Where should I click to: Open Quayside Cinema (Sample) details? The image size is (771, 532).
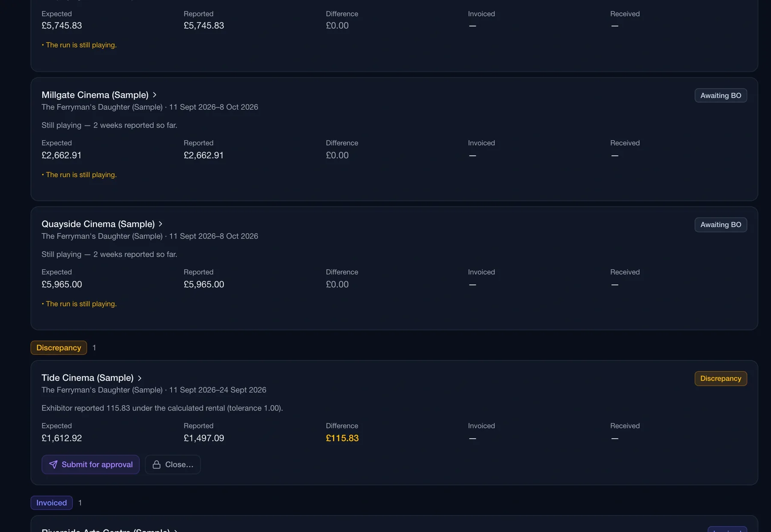[x=98, y=224]
